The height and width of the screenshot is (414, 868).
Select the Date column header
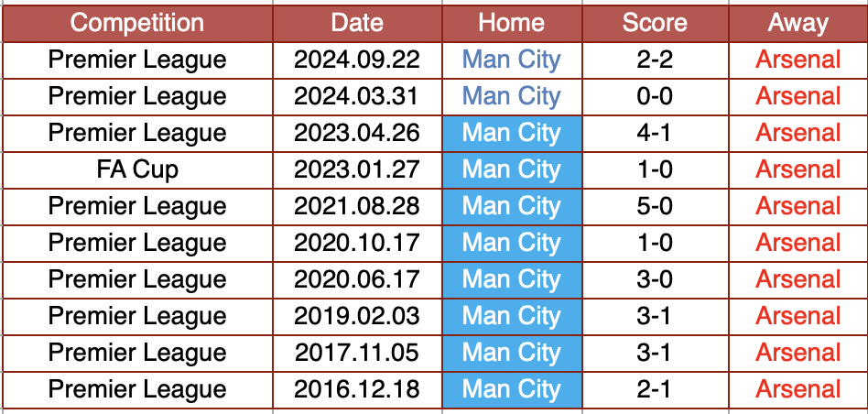pos(356,23)
